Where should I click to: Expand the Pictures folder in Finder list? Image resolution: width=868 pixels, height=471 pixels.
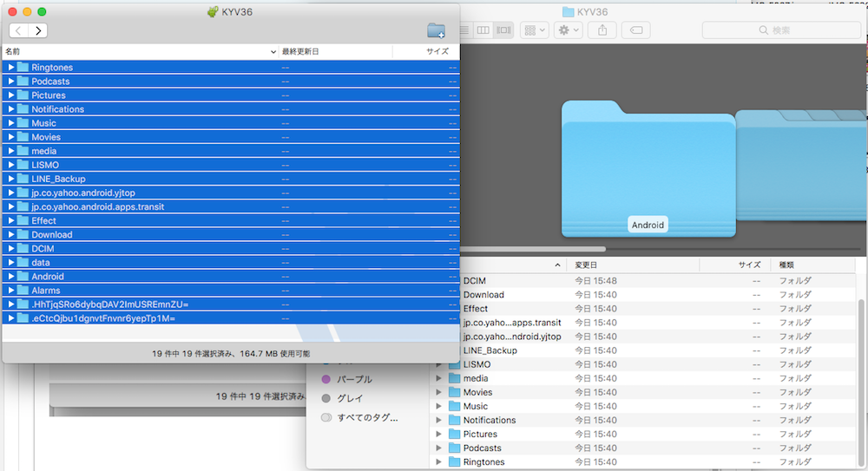(x=438, y=434)
